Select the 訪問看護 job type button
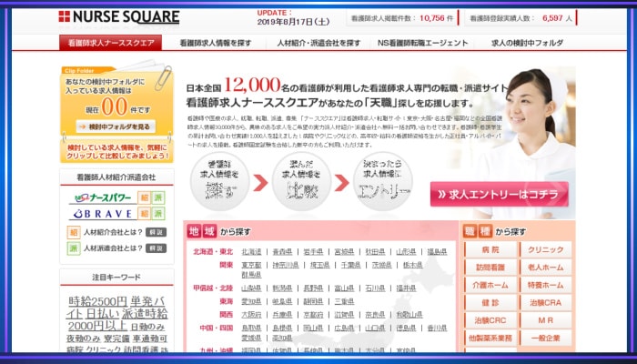The height and width of the screenshot is (364, 637). point(490,268)
